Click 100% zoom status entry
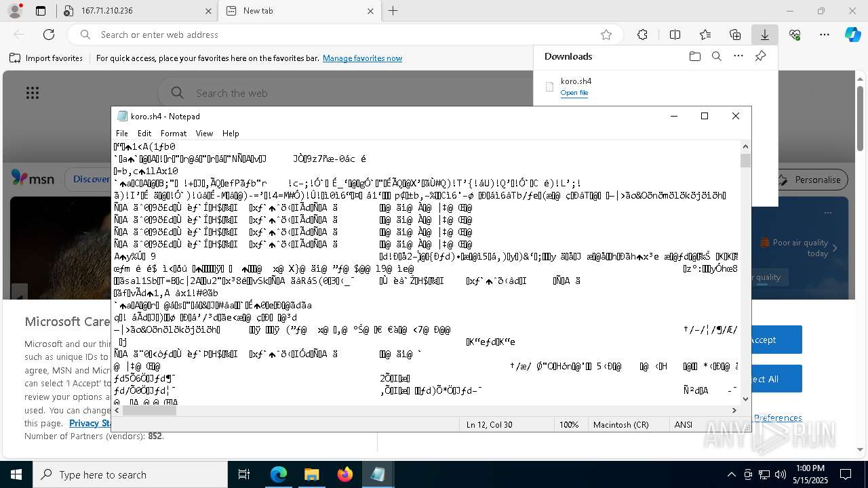Viewport: 868px width, 488px height. click(569, 425)
